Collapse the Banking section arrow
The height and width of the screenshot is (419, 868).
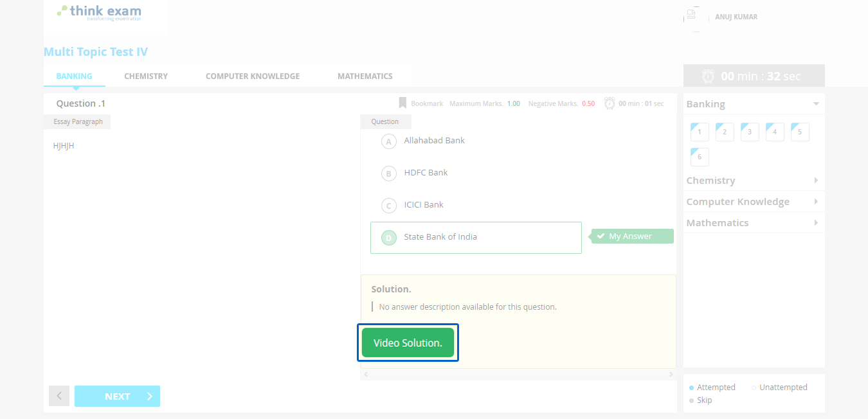tap(816, 103)
